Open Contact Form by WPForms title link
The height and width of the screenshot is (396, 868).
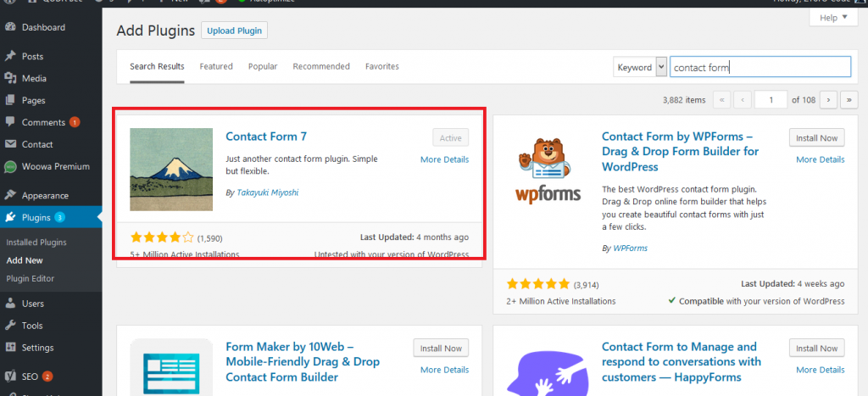681,151
